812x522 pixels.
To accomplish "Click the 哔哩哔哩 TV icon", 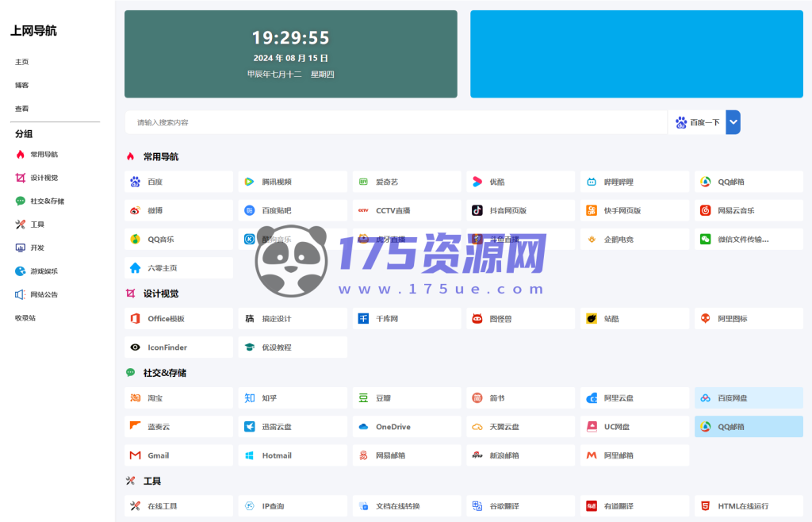I will (592, 182).
